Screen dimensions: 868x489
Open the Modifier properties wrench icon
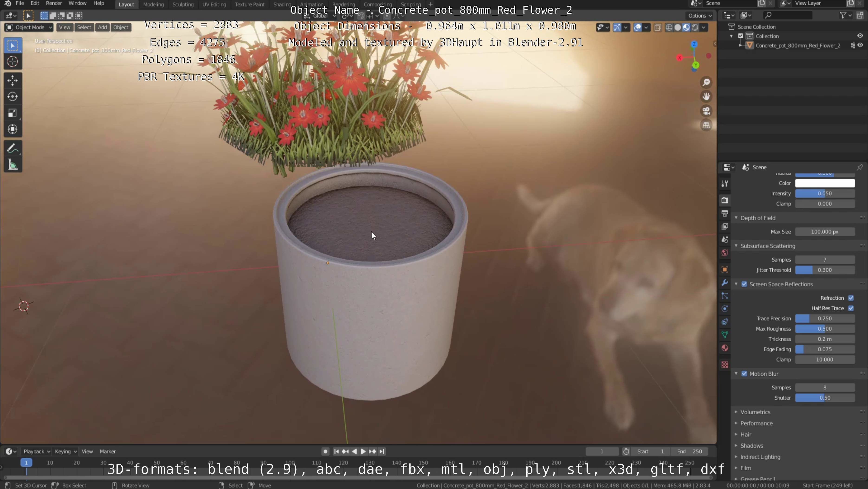[x=725, y=283]
